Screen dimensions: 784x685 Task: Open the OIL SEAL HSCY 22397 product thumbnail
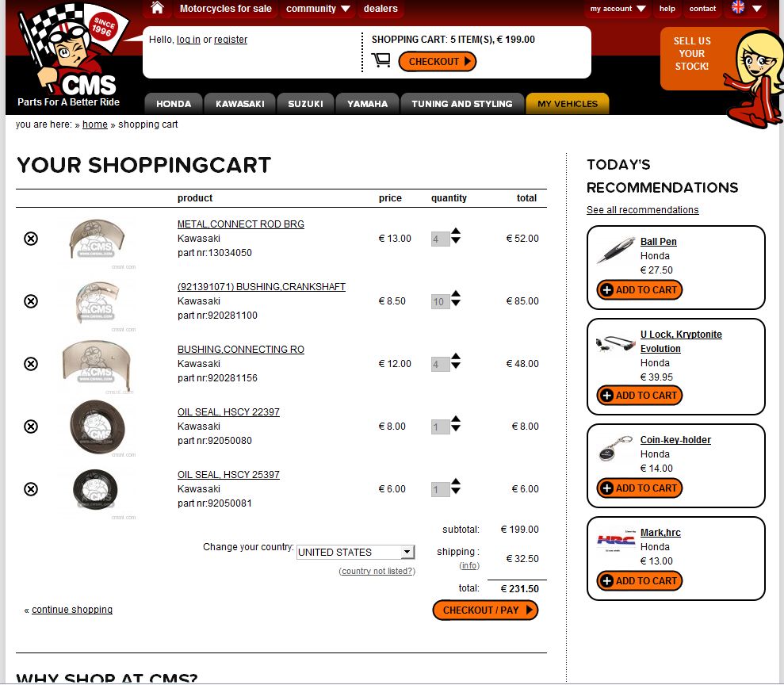click(x=98, y=427)
